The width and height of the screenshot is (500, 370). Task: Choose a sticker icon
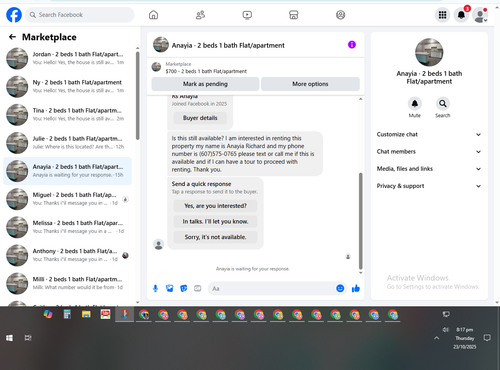(x=184, y=288)
